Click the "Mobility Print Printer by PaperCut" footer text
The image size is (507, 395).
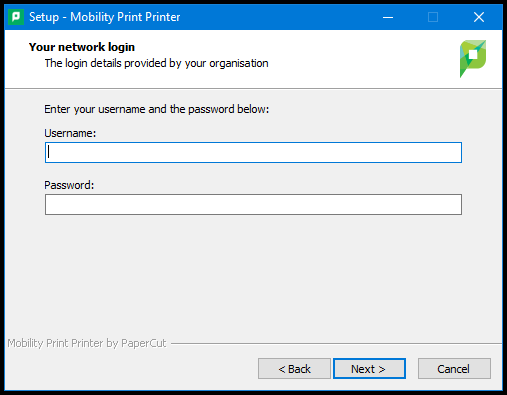click(87, 343)
